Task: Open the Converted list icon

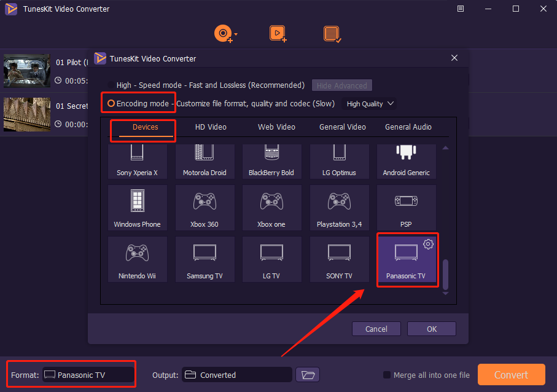Action: 332,34
